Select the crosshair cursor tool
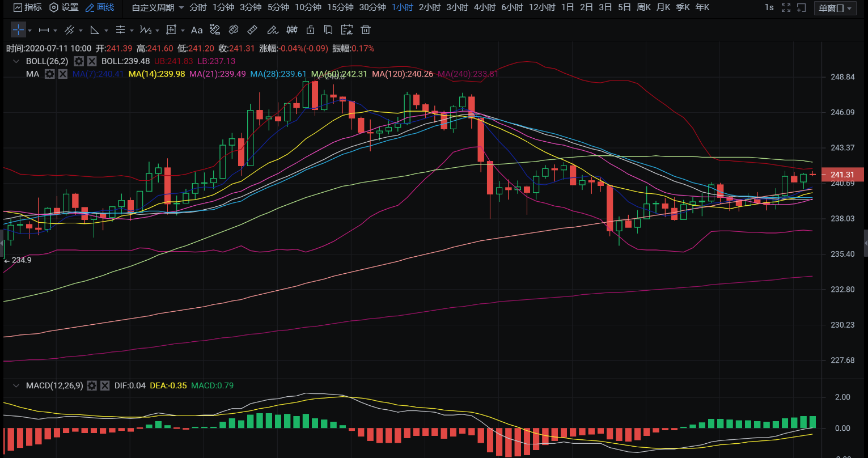This screenshot has height=458, width=868. pyautogui.click(x=18, y=30)
